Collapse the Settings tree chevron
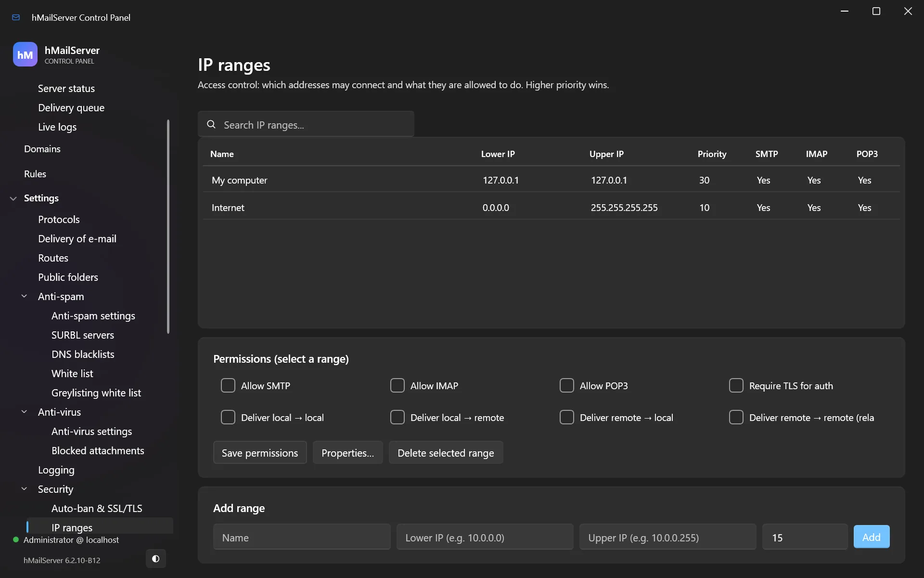This screenshot has width=924, height=578. click(13, 198)
